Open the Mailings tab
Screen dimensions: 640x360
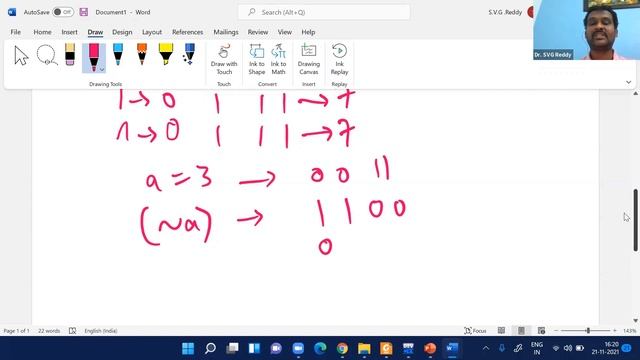pos(226,32)
